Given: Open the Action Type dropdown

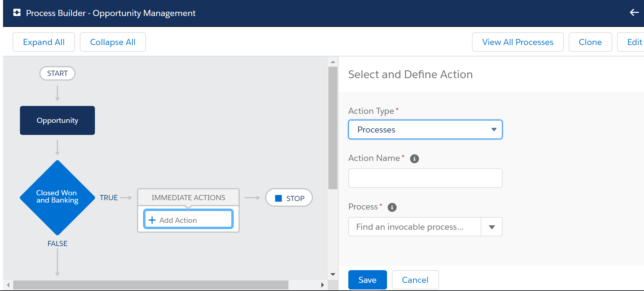Looking at the screenshot, I should pos(425,130).
